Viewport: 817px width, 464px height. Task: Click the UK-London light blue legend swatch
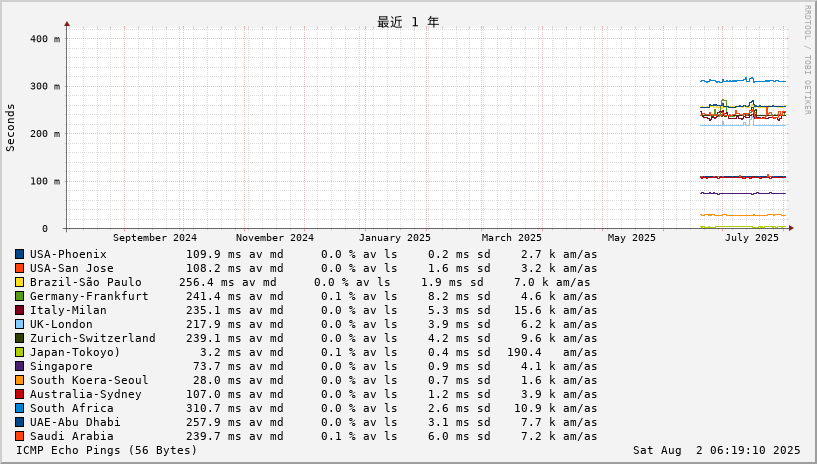pyautogui.click(x=19, y=324)
